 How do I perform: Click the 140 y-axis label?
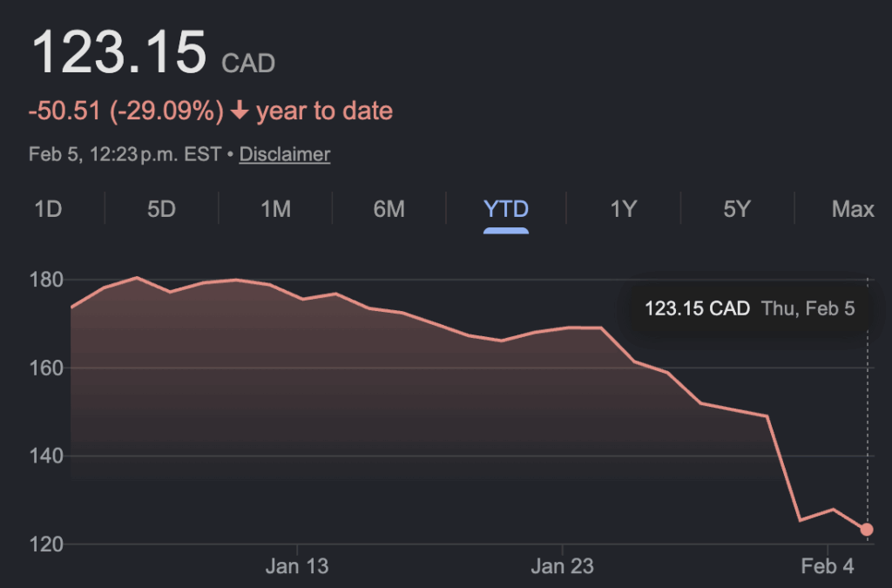tap(45, 456)
